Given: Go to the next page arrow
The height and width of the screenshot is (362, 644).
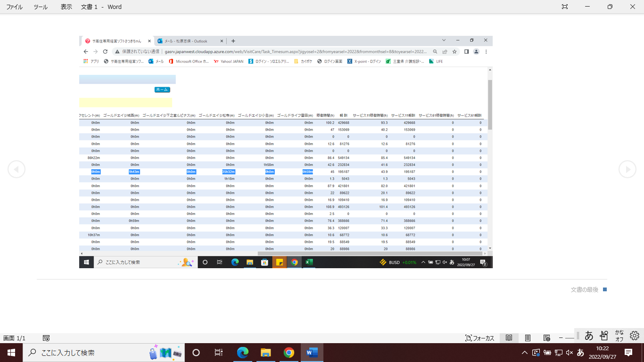Looking at the screenshot, I should (x=627, y=169).
